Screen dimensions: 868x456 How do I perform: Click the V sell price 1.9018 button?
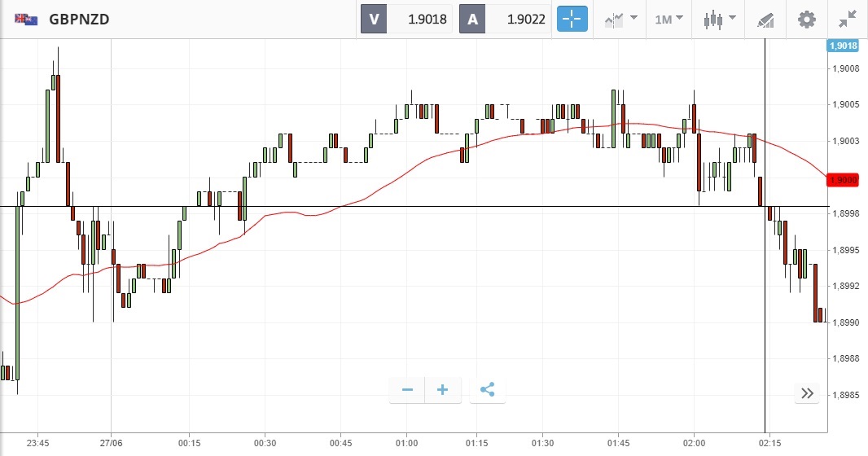(x=407, y=19)
